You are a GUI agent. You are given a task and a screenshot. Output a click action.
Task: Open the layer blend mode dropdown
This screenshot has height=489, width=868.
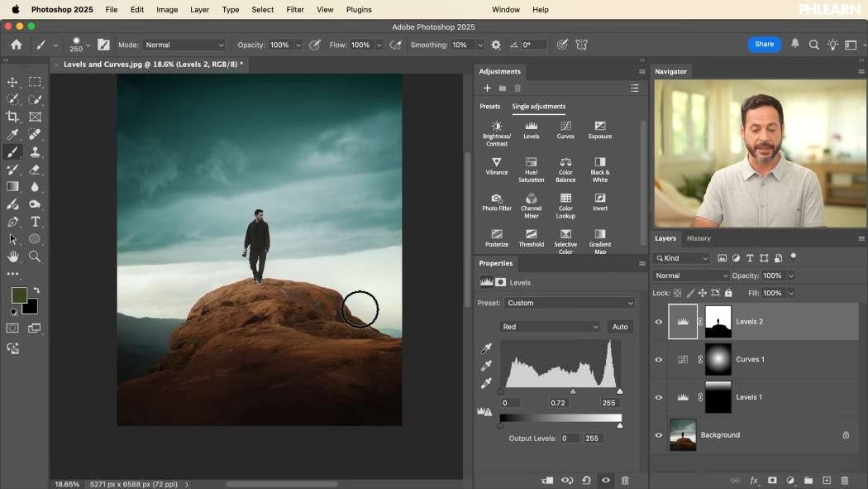pyautogui.click(x=691, y=276)
